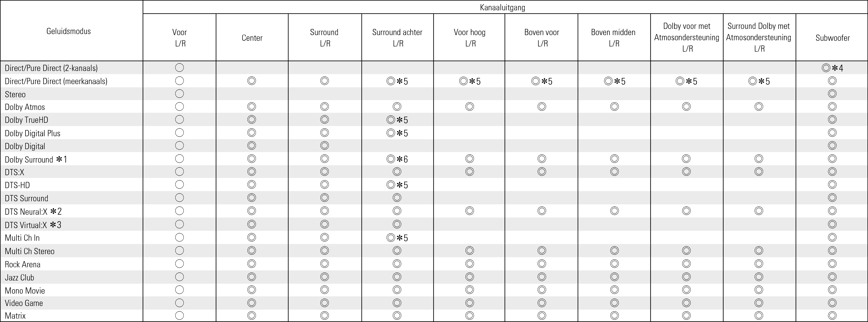The image size is (868, 322).
Task: Click the Geluidsmodus column header
Action: pos(69,31)
